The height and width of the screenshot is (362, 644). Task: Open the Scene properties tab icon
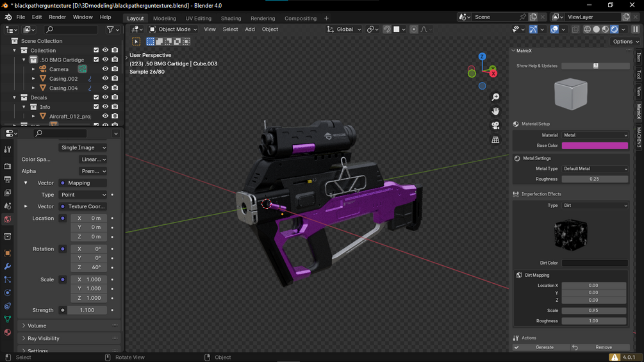(x=8, y=206)
